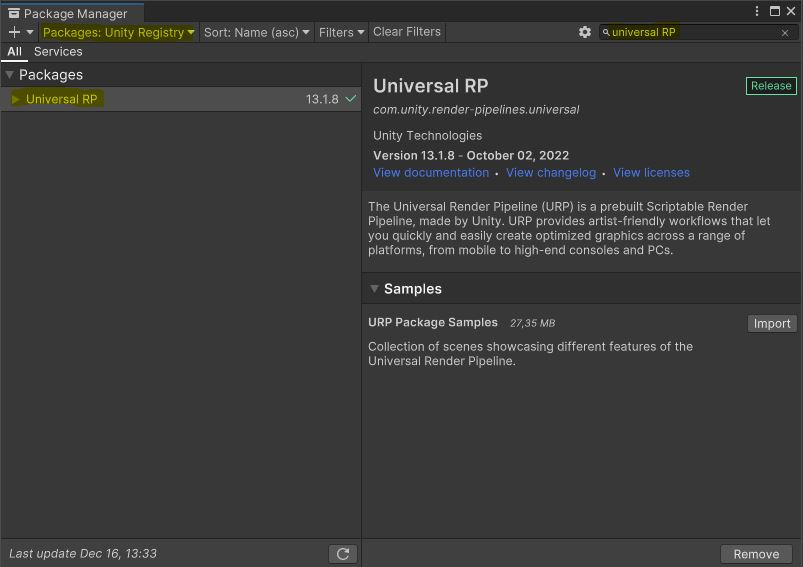Refresh the package list
Image resolution: width=803 pixels, height=567 pixels.
(343, 554)
